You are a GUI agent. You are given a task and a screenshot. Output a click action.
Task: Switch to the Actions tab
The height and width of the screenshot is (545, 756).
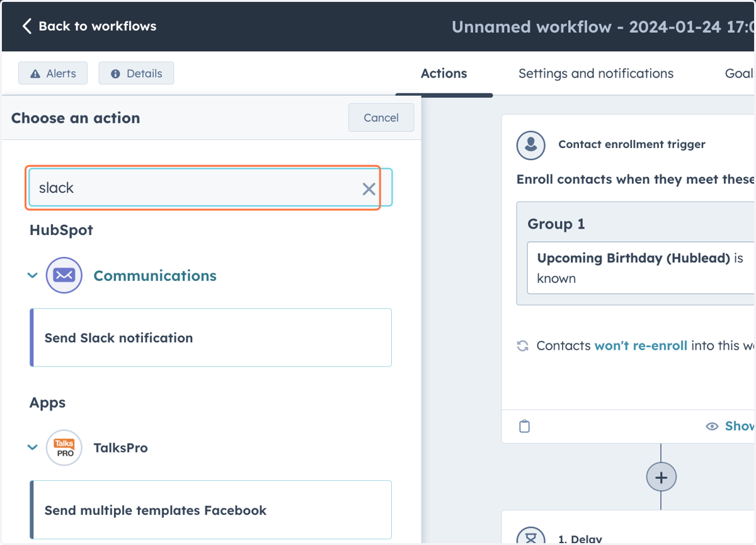click(444, 74)
